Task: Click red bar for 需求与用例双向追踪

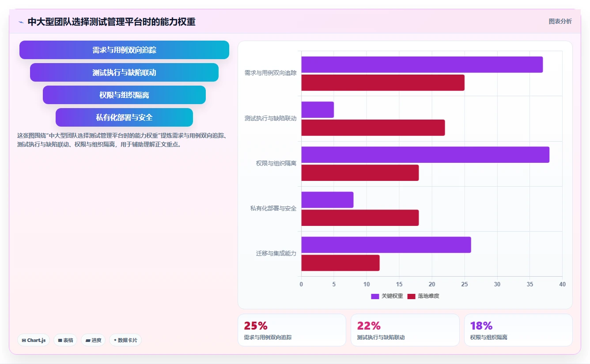Action: pos(383,83)
